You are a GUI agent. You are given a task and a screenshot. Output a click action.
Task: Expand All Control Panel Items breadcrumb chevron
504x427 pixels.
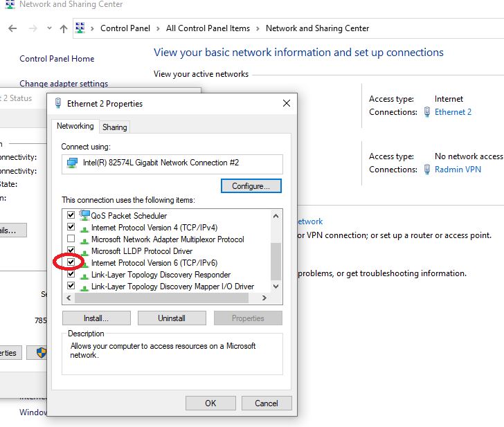pyautogui.click(x=258, y=28)
